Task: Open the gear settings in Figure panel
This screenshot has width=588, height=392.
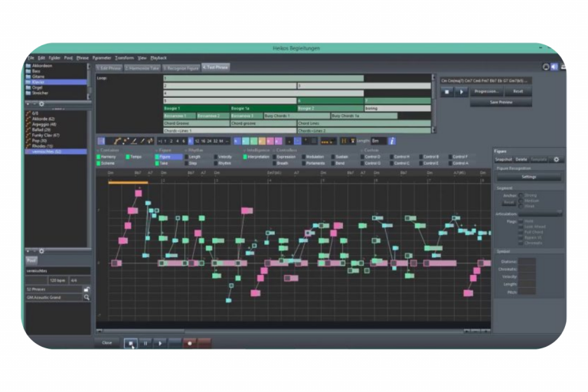Action: click(x=557, y=159)
